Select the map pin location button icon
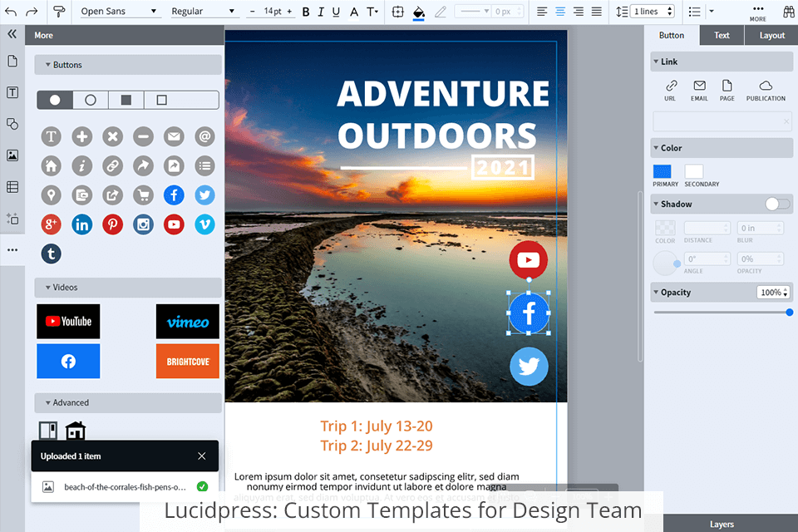 click(51, 195)
